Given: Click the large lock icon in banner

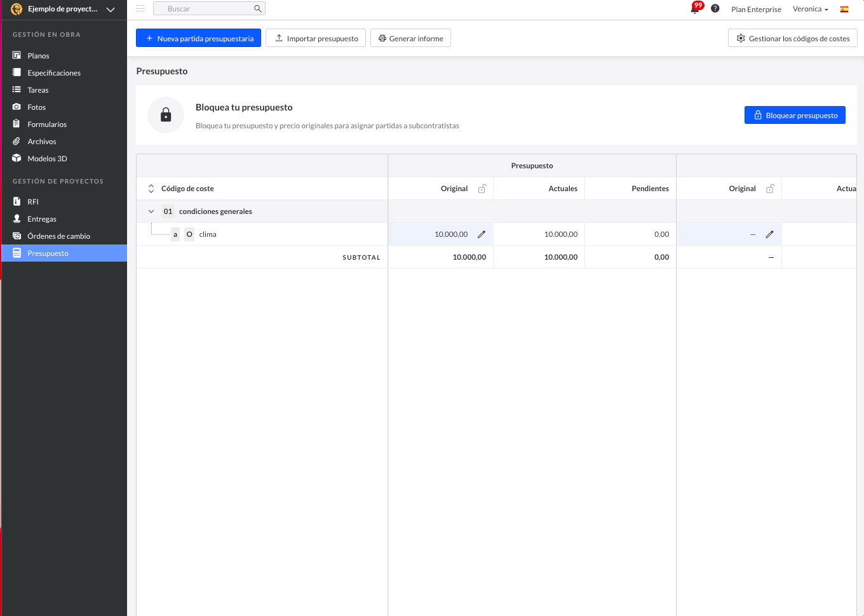Looking at the screenshot, I should (x=166, y=115).
